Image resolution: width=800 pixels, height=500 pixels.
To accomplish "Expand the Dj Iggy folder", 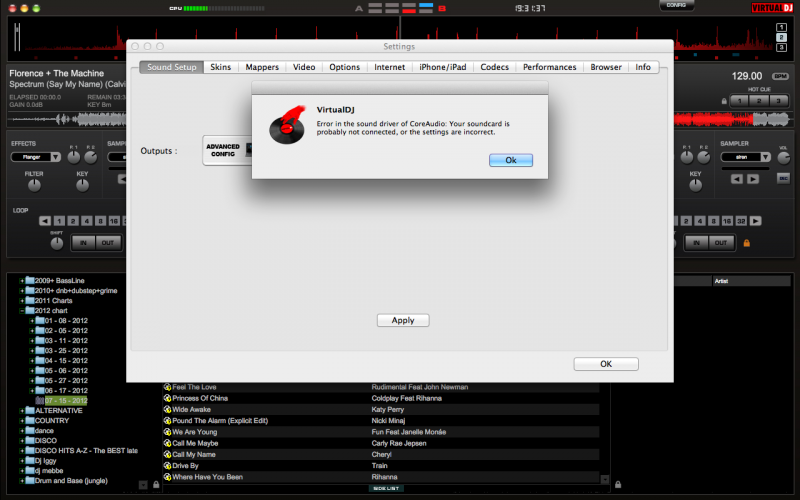I will tap(22, 461).
